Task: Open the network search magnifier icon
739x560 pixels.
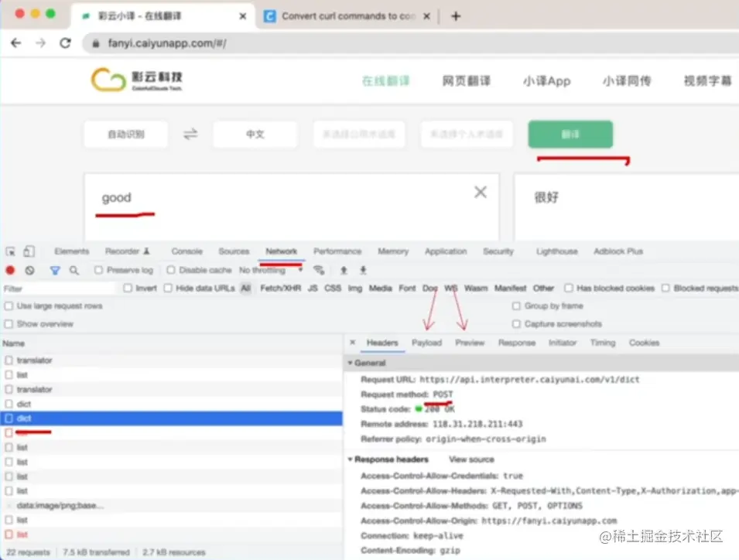Action: tap(74, 271)
